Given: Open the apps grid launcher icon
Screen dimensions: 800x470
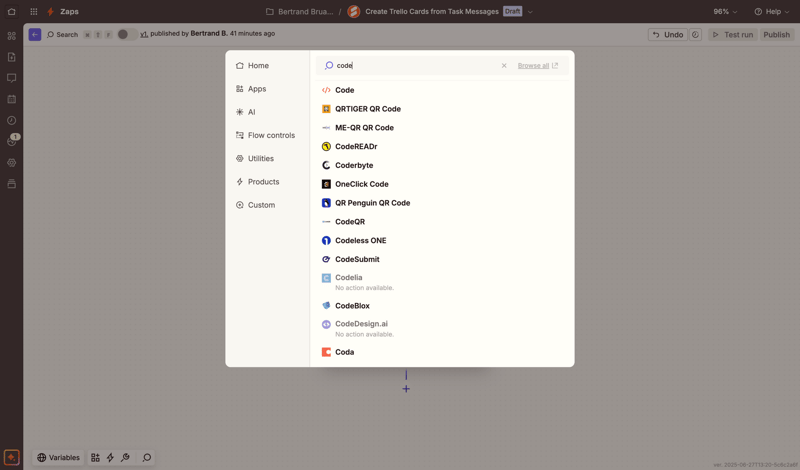Looking at the screenshot, I should point(34,11).
